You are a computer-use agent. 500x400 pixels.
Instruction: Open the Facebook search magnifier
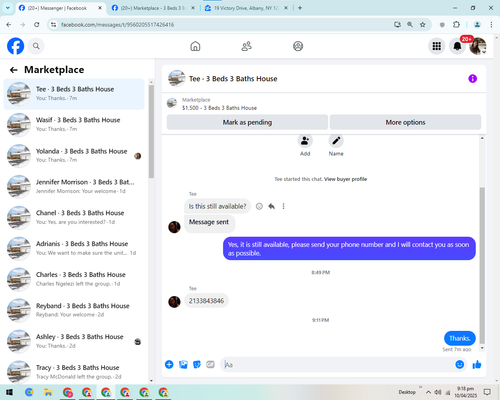click(x=36, y=46)
